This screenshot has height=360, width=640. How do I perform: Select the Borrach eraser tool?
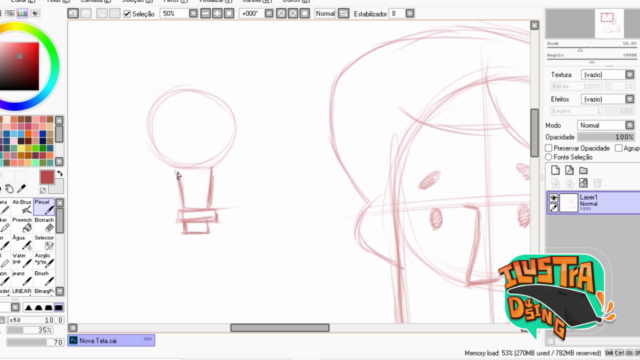(x=44, y=224)
